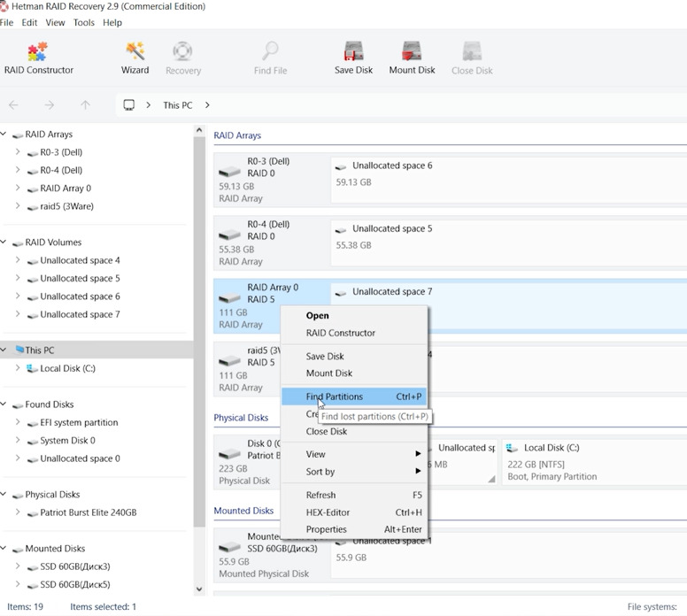Click the Hetman app icon in title bar
This screenshot has width=687, height=616.
[x=4, y=6]
